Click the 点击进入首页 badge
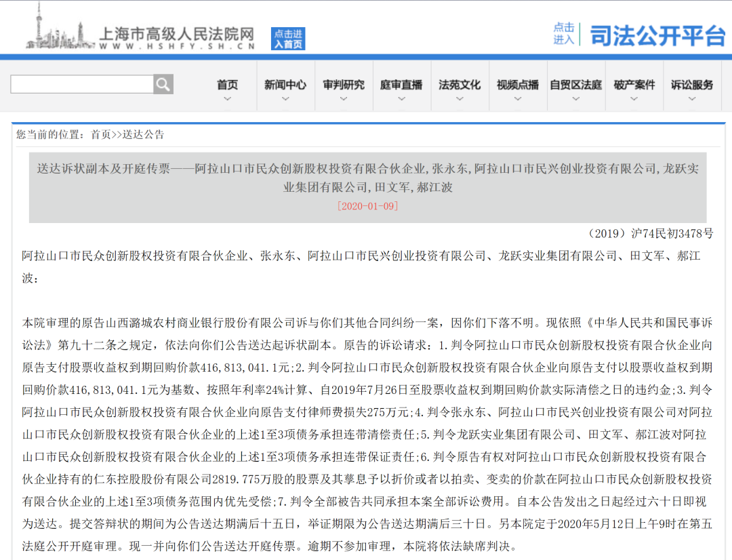This screenshot has width=732, height=560. coord(288,39)
